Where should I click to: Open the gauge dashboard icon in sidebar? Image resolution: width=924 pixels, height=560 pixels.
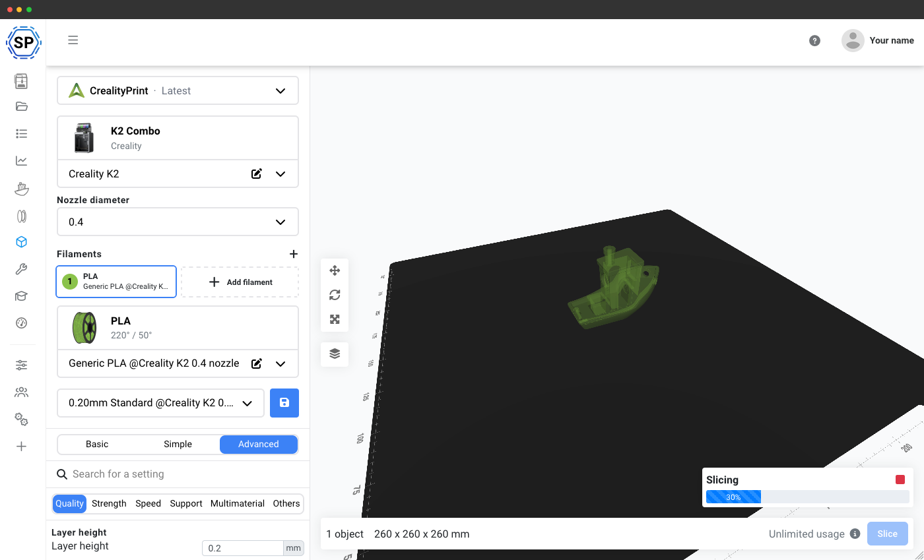tap(21, 323)
